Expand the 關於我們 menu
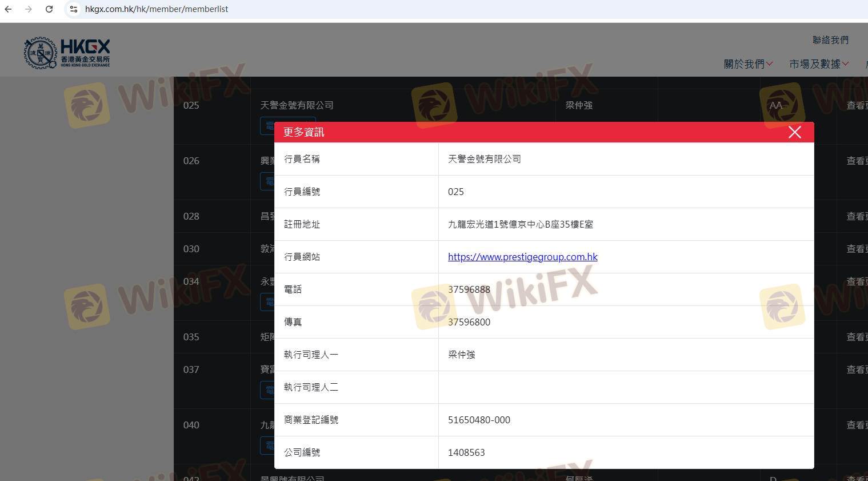 (748, 64)
